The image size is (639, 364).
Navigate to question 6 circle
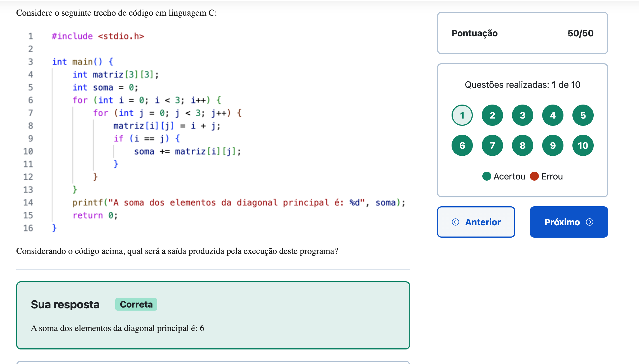[x=462, y=145]
